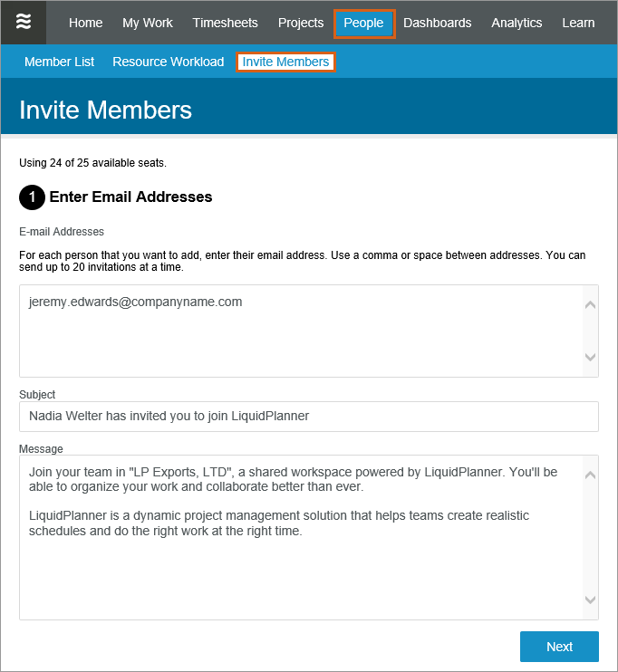Select the Invite Members tab
Viewport: 618px width, 672px height.
(285, 62)
